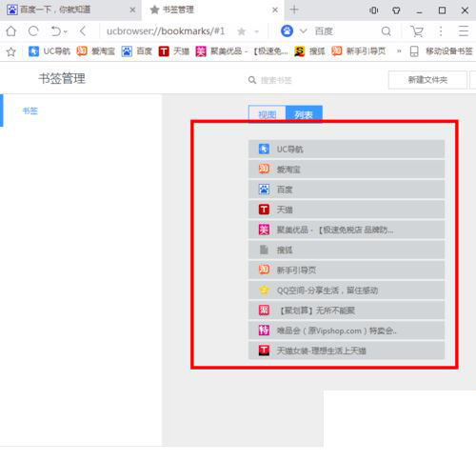
Task: Reload the page with refresh icon
Action: pyautogui.click(x=33, y=31)
